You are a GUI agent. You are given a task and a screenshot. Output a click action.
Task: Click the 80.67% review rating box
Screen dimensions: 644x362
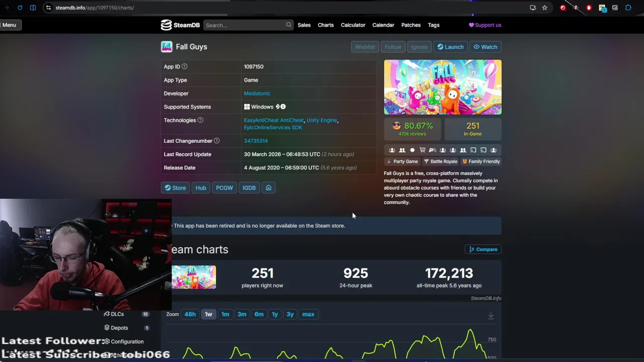pyautogui.click(x=413, y=129)
